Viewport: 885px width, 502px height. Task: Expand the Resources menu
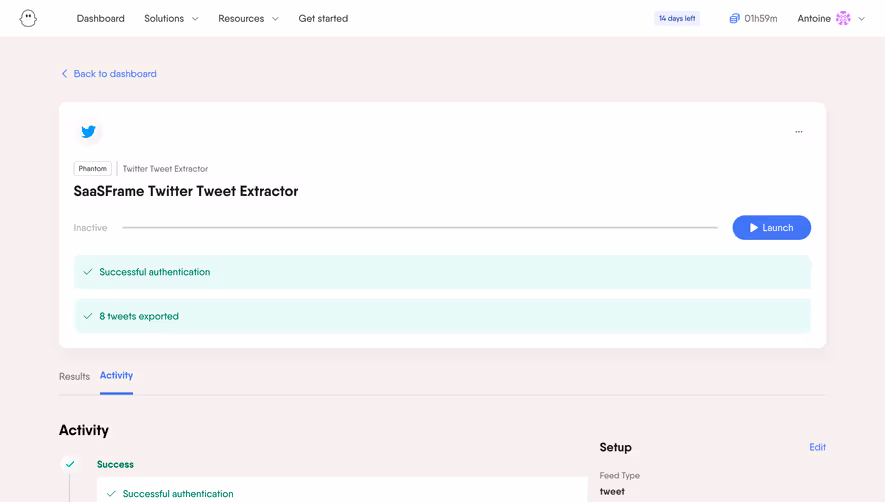tap(248, 19)
